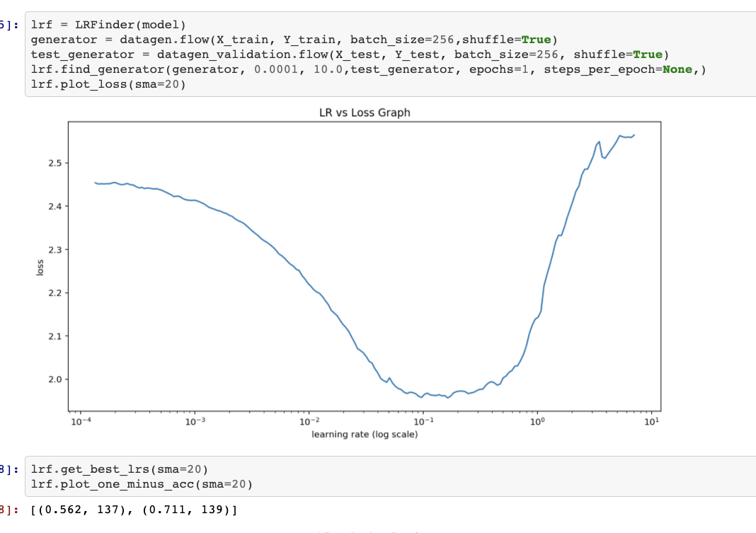This screenshot has width=756, height=533.
Task: Click the 'lrf.find_generator' code line
Action: pyautogui.click(x=368, y=69)
